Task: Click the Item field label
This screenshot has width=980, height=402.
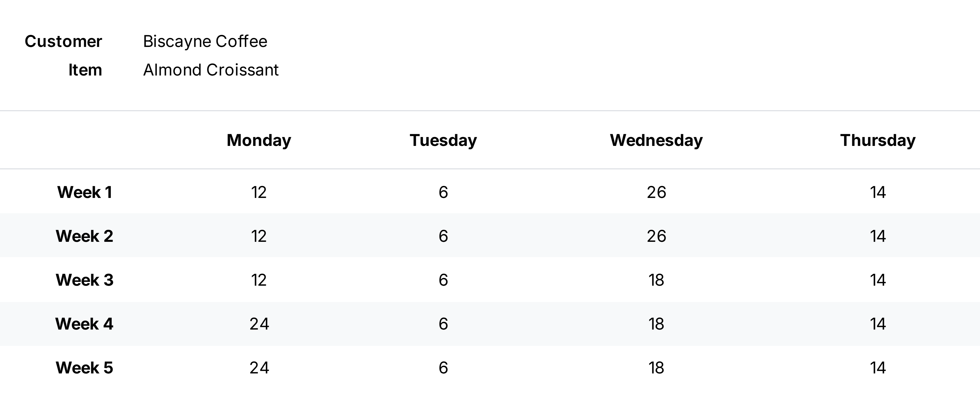Action: point(85,70)
